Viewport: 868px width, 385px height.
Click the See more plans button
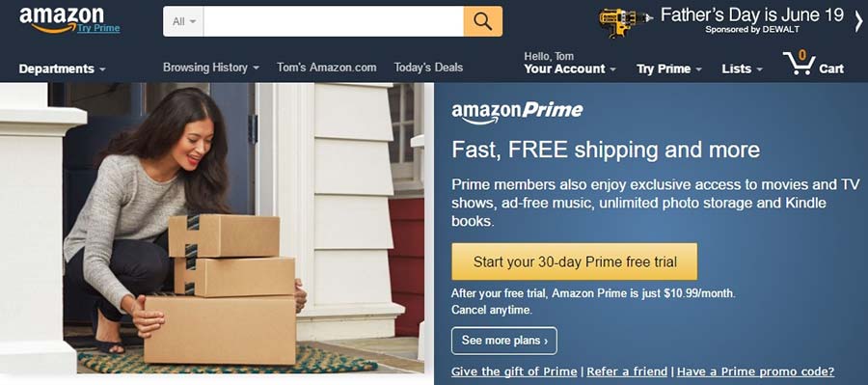pos(504,341)
